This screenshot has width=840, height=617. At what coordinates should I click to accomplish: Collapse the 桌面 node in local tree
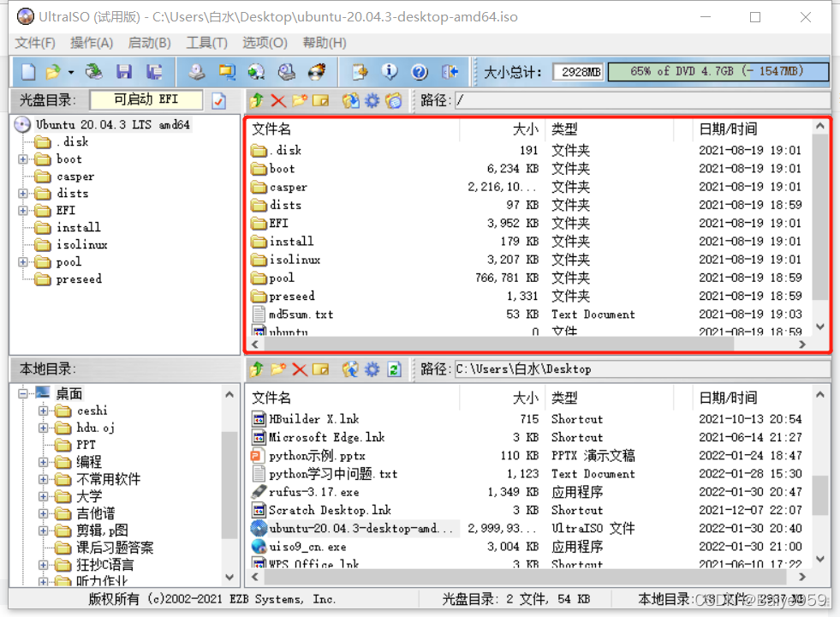pyautogui.click(x=22, y=393)
